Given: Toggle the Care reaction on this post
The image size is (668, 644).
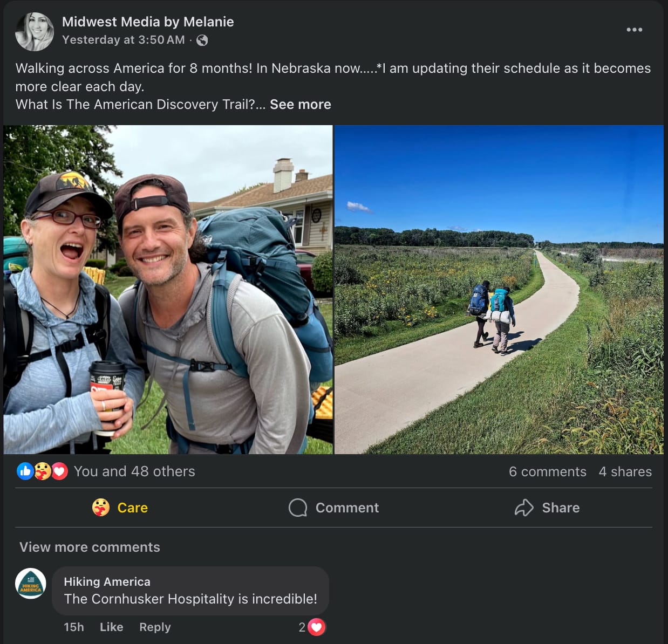Looking at the screenshot, I should click(x=120, y=508).
